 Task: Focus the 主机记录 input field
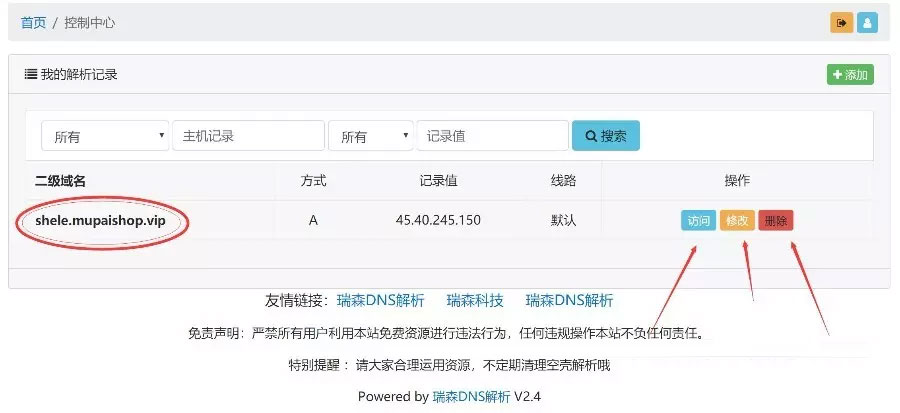[x=248, y=136]
